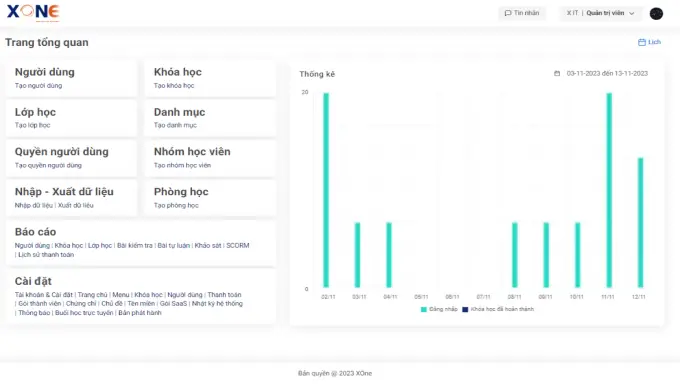Open the Người dùng card
The width and height of the screenshot is (680, 384).
tap(72, 78)
